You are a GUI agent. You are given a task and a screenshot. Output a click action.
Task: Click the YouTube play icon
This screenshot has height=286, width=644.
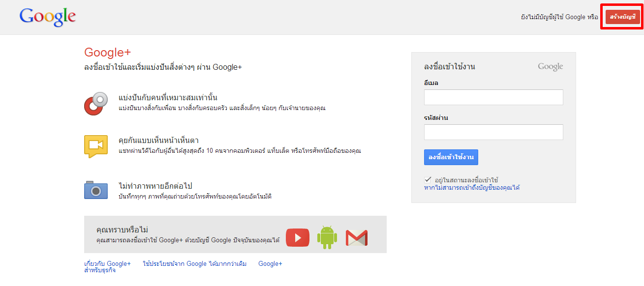click(x=298, y=238)
